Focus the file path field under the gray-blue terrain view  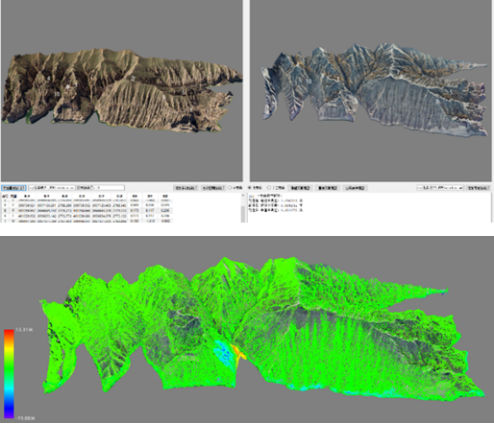click(x=440, y=188)
